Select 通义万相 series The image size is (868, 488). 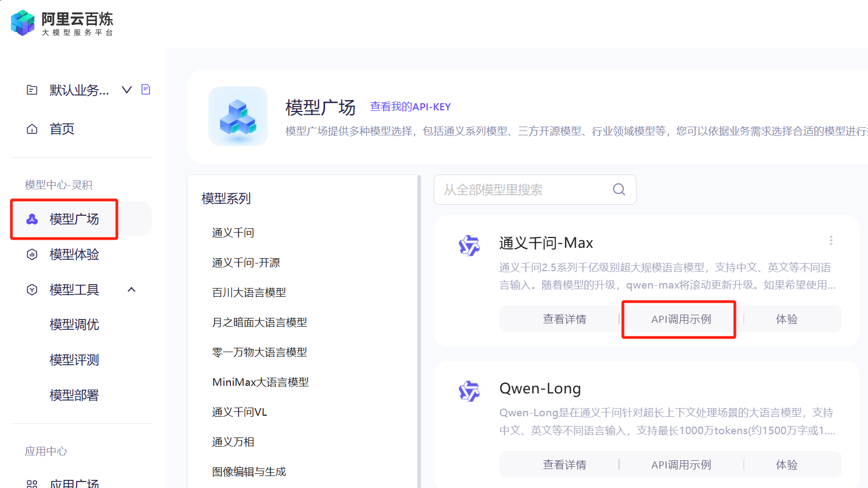[x=233, y=442]
